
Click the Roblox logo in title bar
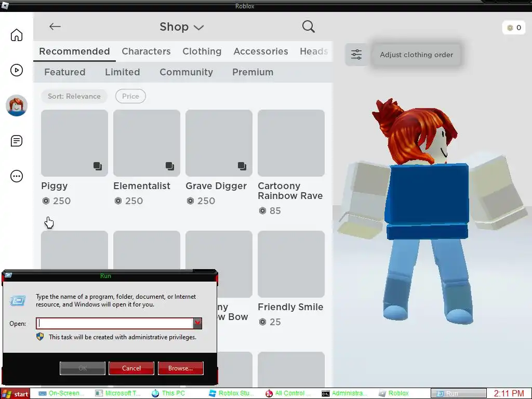tap(5, 5)
